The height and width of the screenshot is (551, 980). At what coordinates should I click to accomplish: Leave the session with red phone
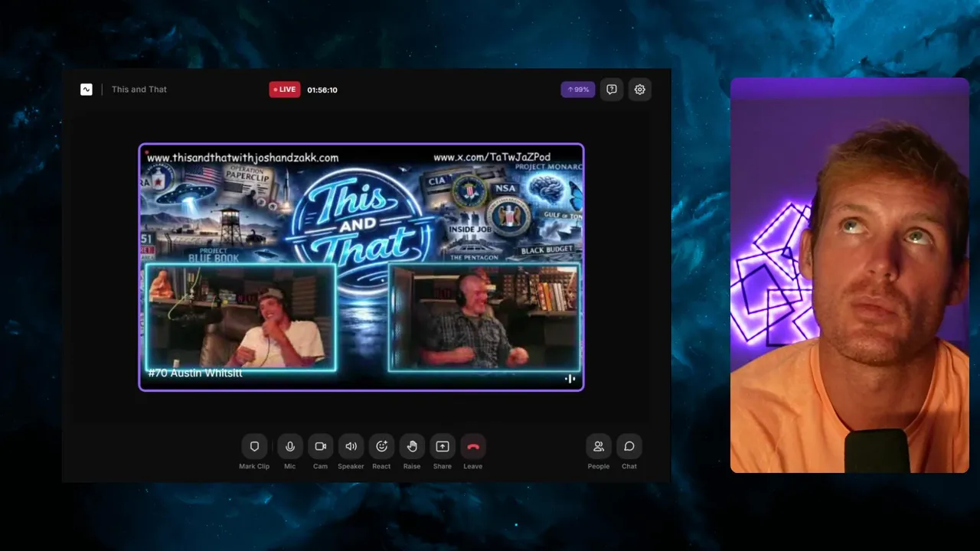(x=473, y=446)
